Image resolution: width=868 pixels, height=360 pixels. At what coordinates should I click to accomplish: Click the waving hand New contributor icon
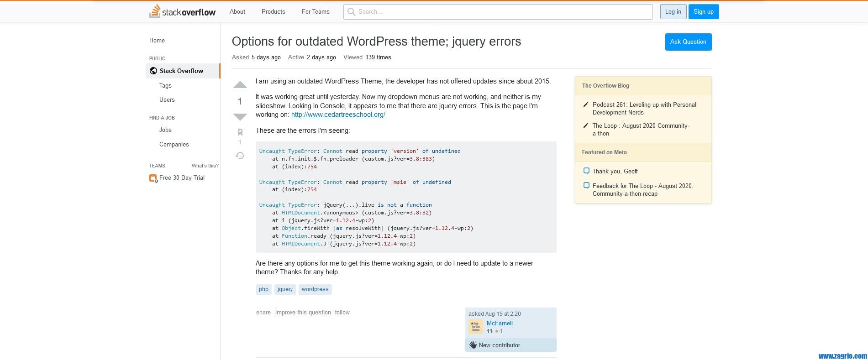pyautogui.click(x=473, y=345)
